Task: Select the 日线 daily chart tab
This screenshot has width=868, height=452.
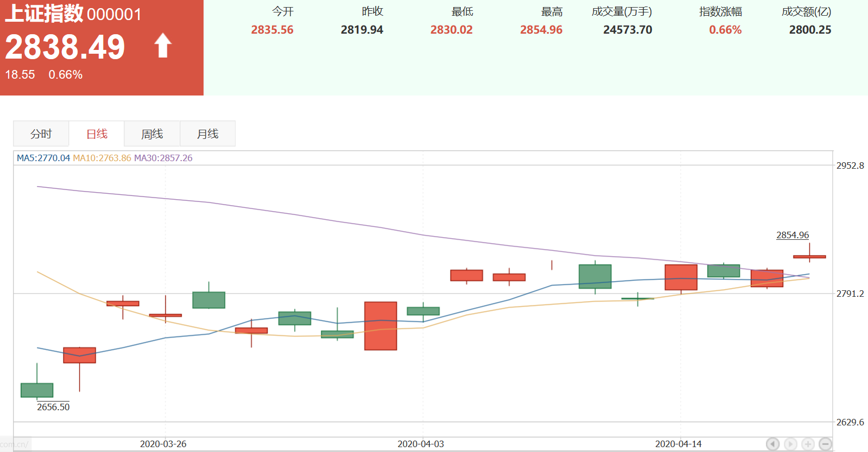Action: coord(97,134)
